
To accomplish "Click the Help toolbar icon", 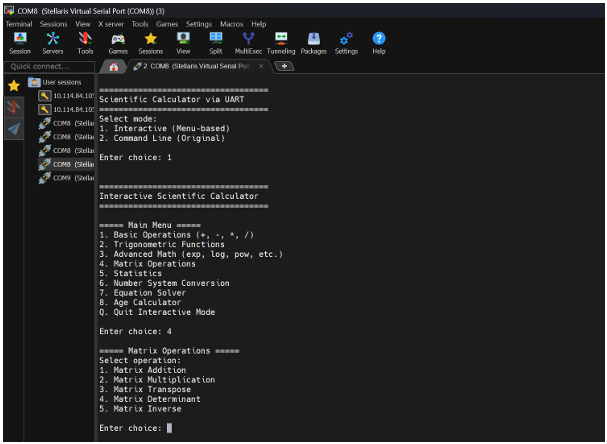I will [x=379, y=41].
